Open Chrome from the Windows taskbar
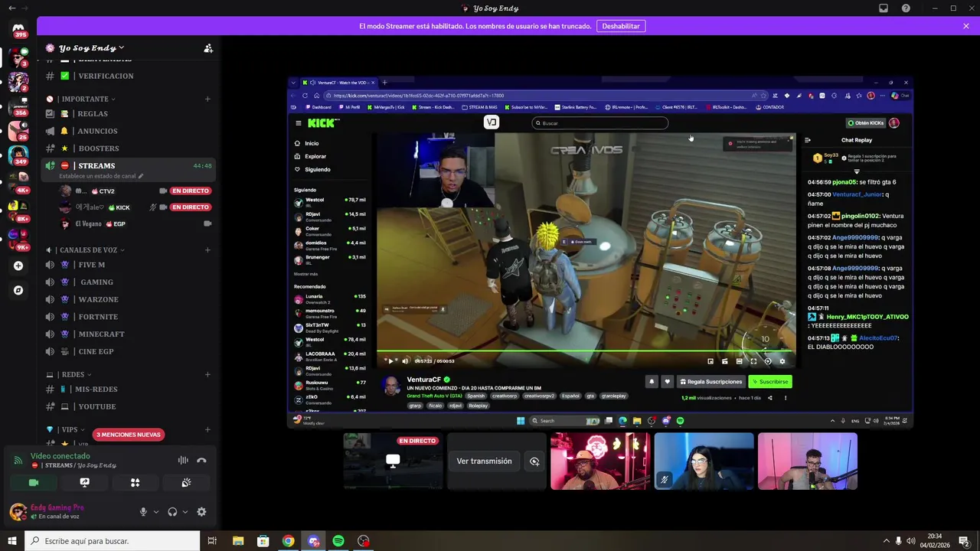 [288, 541]
